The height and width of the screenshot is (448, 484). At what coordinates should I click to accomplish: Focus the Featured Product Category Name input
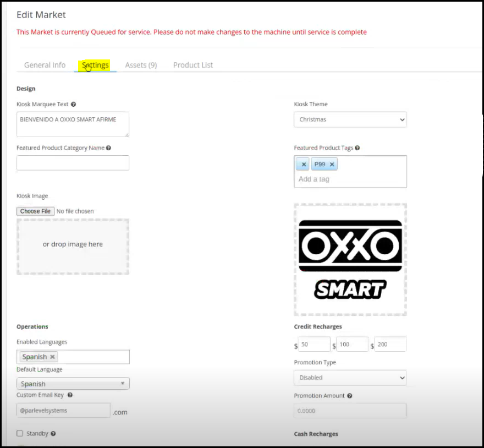tap(73, 163)
